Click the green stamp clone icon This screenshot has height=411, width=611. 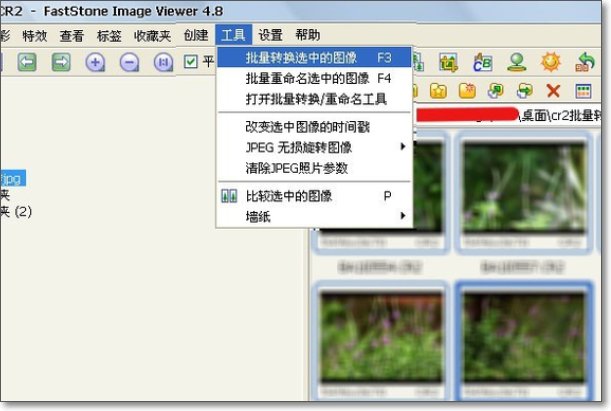pyautogui.click(x=517, y=62)
